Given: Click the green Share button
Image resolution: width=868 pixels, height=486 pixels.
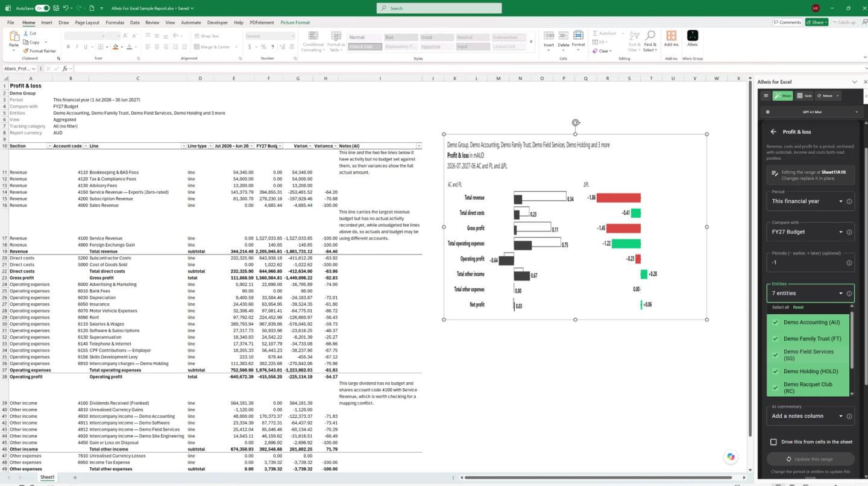Looking at the screenshot, I should point(817,22).
